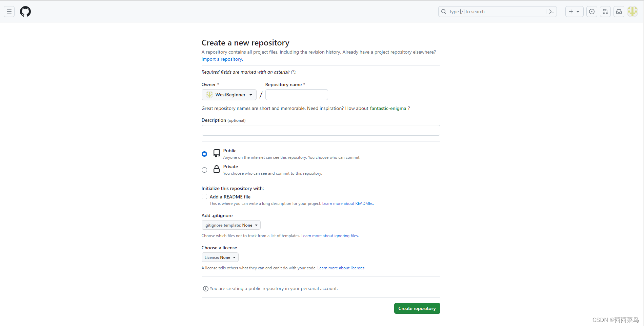View pull requests icon in header
This screenshot has width=644, height=326.
605,12
